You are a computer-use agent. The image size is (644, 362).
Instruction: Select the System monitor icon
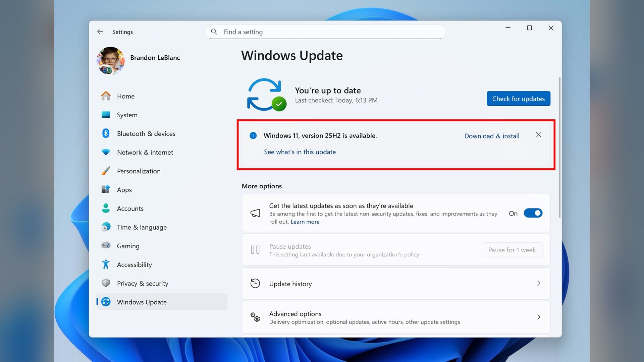coord(106,115)
